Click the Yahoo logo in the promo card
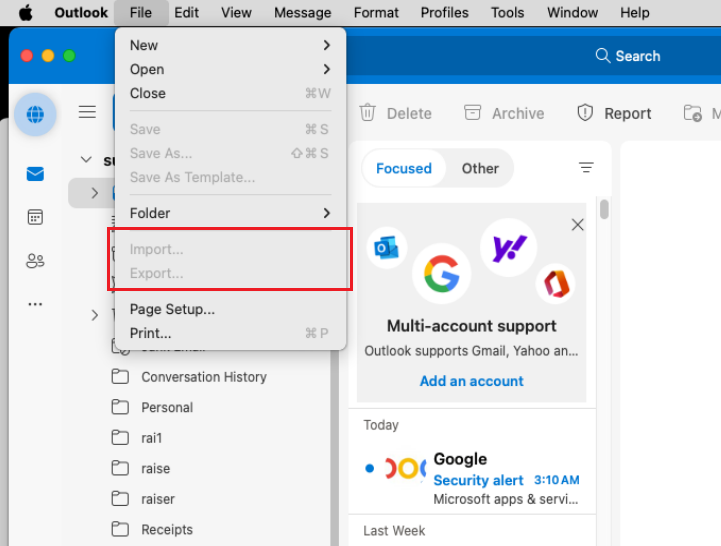This screenshot has height=546, width=721. click(509, 248)
